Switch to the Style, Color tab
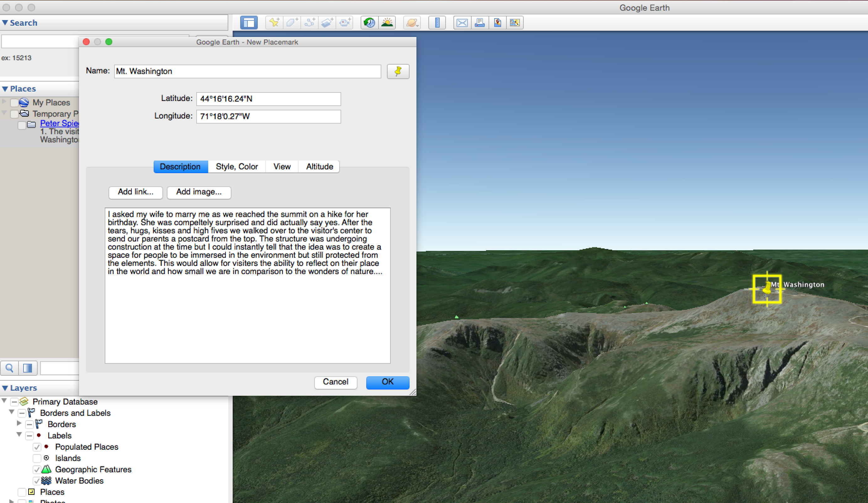This screenshot has height=503, width=868. tap(237, 167)
